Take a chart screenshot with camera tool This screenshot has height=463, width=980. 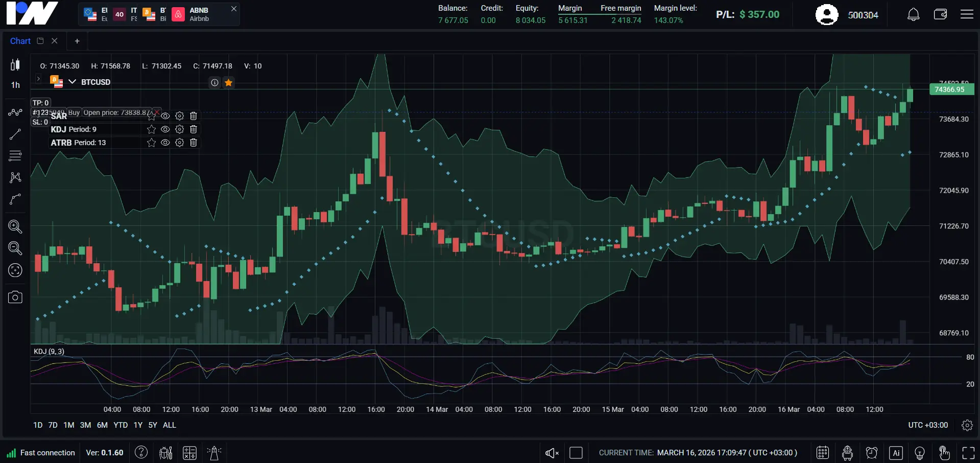(x=15, y=297)
